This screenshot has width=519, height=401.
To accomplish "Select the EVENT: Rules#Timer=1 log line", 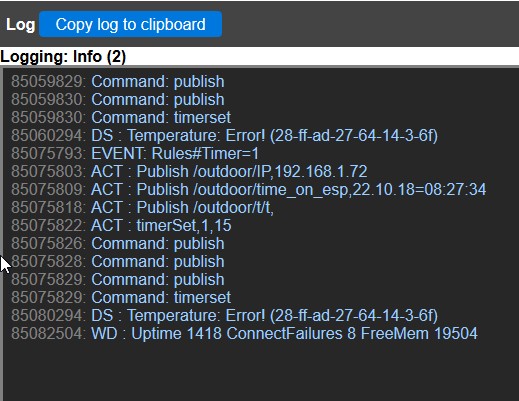I will coord(135,153).
